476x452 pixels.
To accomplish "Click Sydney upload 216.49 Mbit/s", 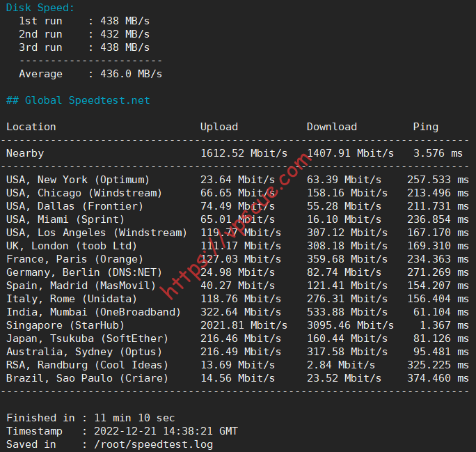I will 241,352.
